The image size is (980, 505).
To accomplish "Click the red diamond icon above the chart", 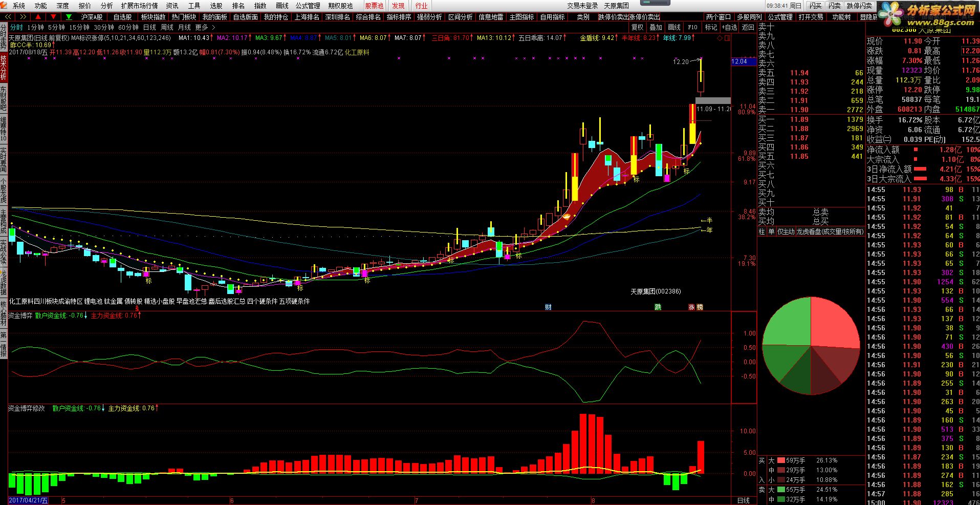I will click(x=720, y=38).
